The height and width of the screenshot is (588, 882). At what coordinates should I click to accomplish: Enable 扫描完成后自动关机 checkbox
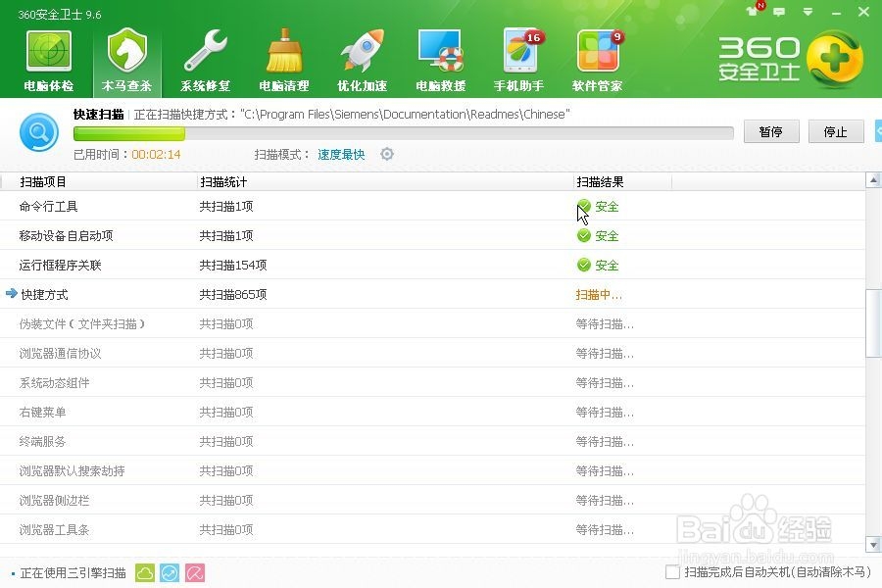(672, 572)
